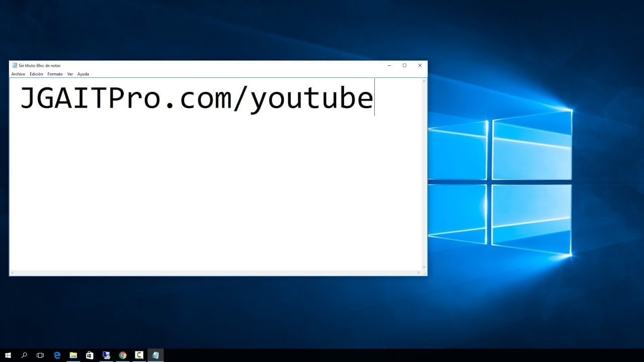The image size is (644, 362).
Task: Open Microsoft Store taskbar icon
Action: (x=90, y=355)
